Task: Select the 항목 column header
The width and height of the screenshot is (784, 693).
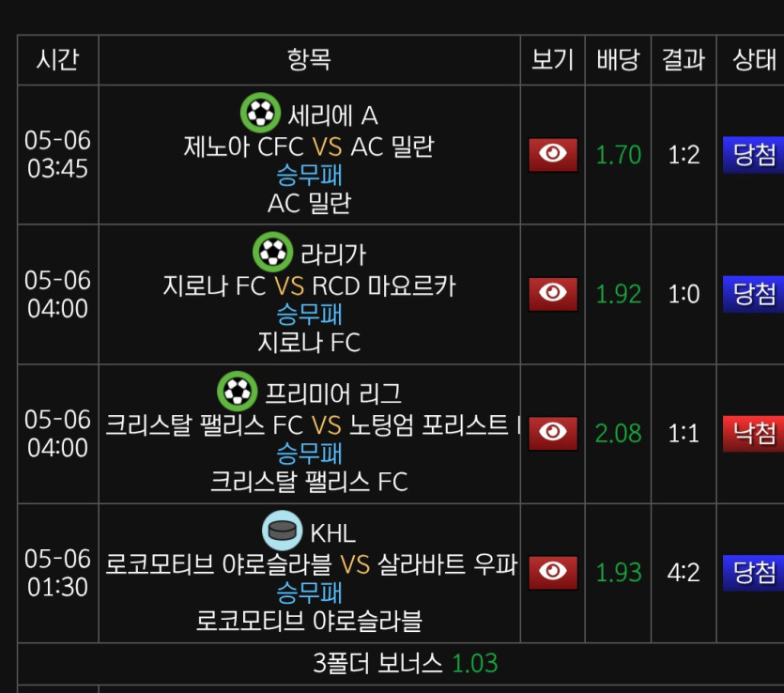Action: tap(310, 59)
